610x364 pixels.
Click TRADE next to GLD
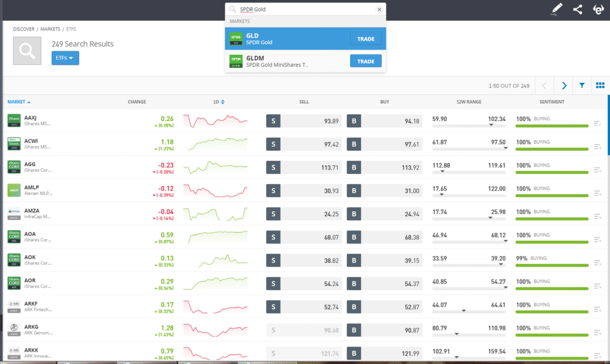point(366,38)
